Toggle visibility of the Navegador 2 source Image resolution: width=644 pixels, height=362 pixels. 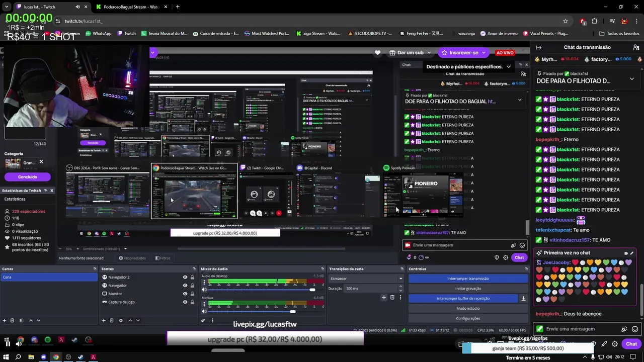pos(185,277)
